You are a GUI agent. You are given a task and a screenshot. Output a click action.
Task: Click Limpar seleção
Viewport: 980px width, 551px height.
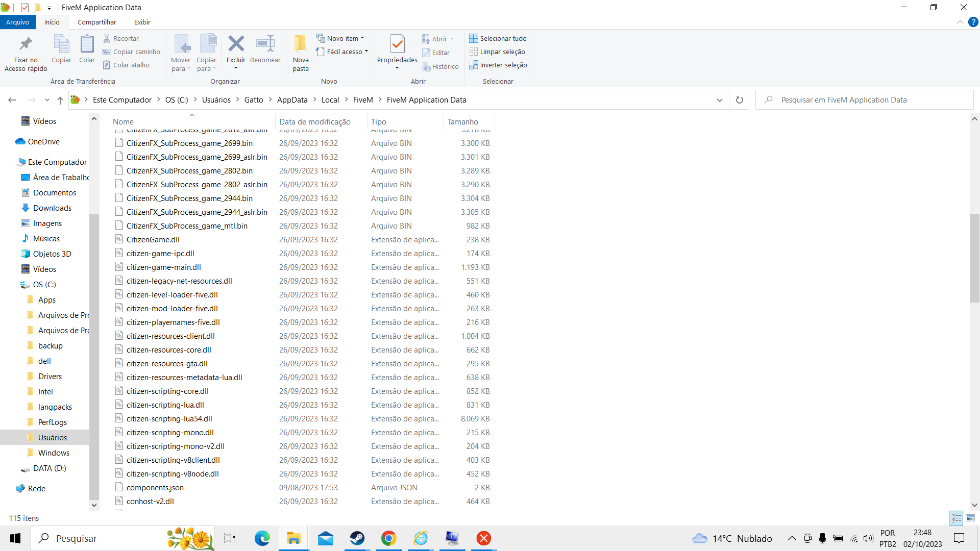[497, 52]
